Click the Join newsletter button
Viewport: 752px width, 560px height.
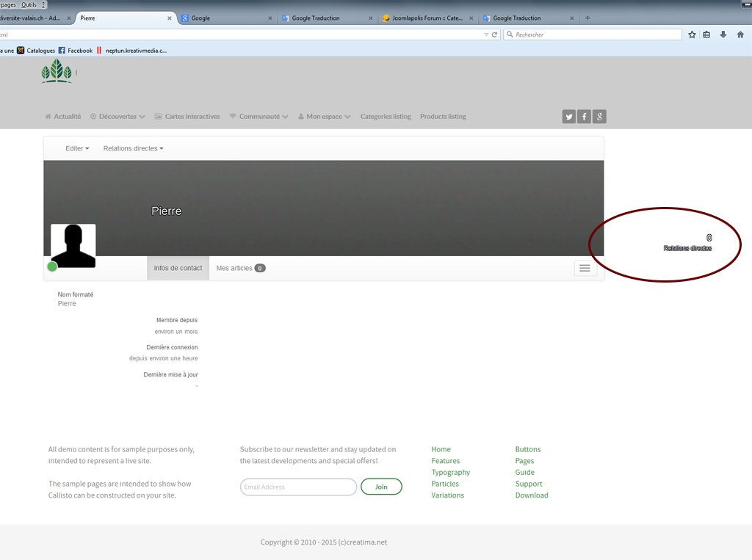point(381,487)
